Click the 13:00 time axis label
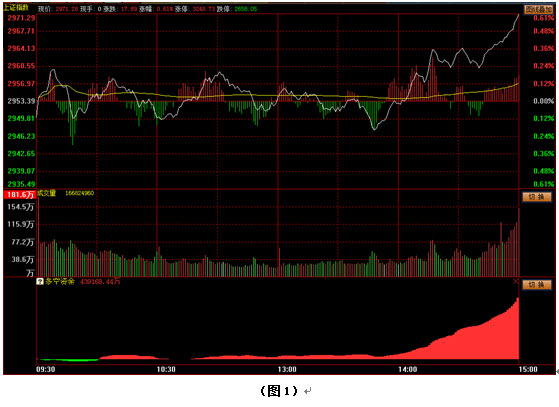559x407 pixels. point(287,369)
